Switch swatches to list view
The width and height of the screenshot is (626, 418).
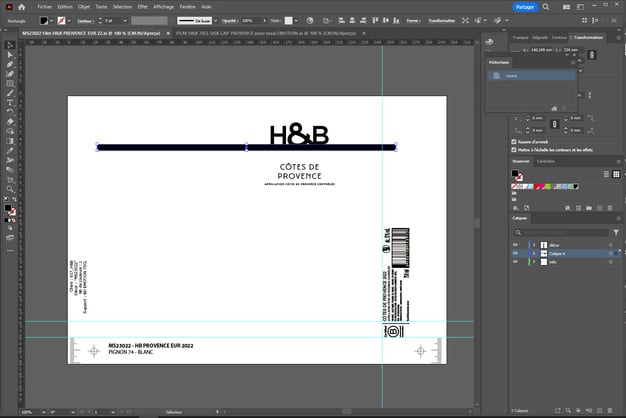606,174
